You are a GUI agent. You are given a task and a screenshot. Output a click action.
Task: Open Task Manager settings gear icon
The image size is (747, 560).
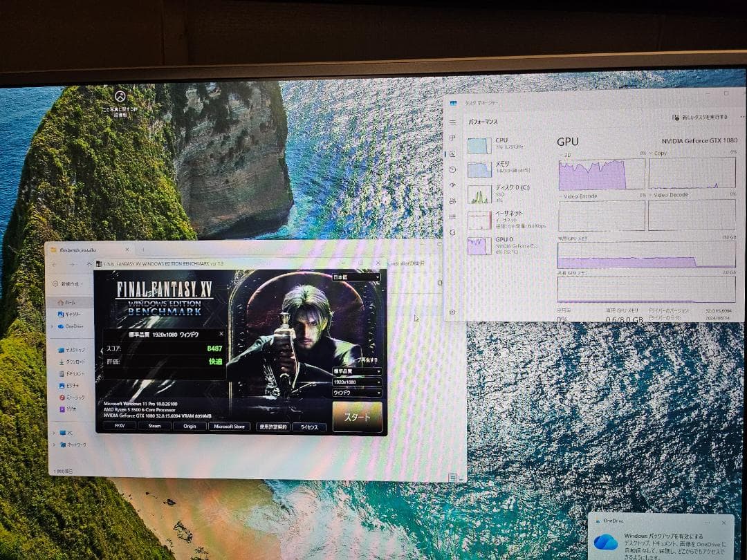tap(452, 312)
